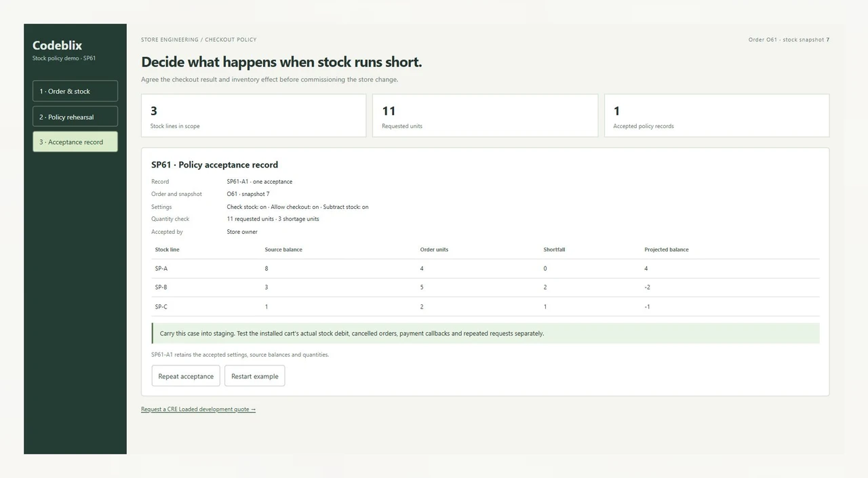Click the Stock policy demo · SP61 subtitle
The image size is (868, 478).
[x=64, y=58]
